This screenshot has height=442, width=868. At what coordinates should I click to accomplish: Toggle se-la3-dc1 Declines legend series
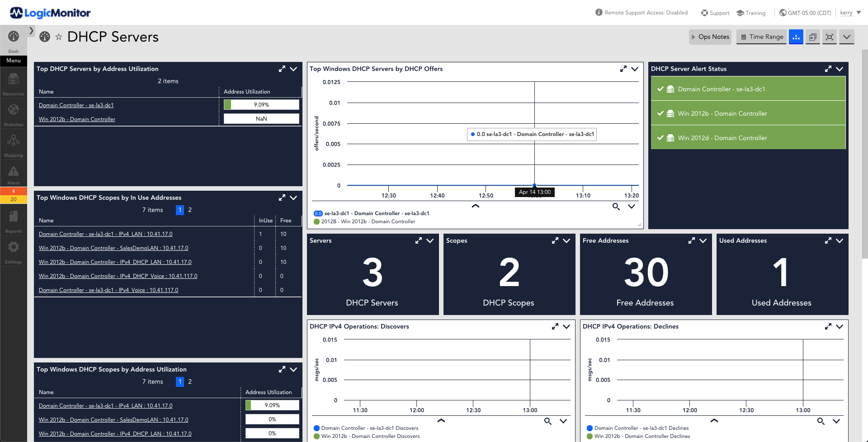point(638,428)
